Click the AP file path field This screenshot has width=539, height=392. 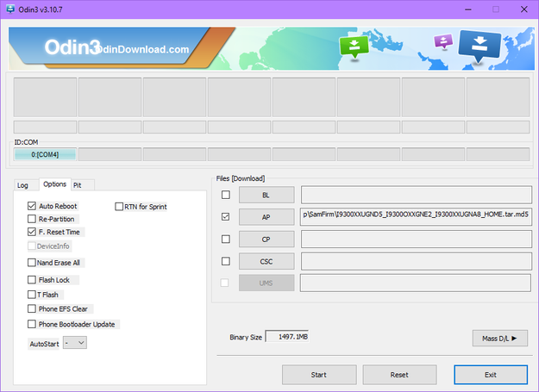click(417, 216)
